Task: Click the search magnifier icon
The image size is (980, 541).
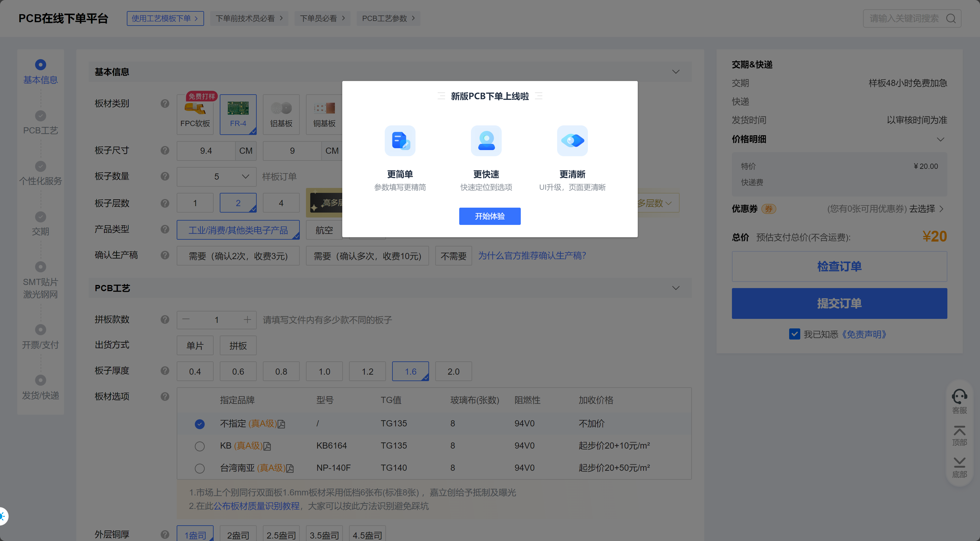Action: pyautogui.click(x=950, y=19)
